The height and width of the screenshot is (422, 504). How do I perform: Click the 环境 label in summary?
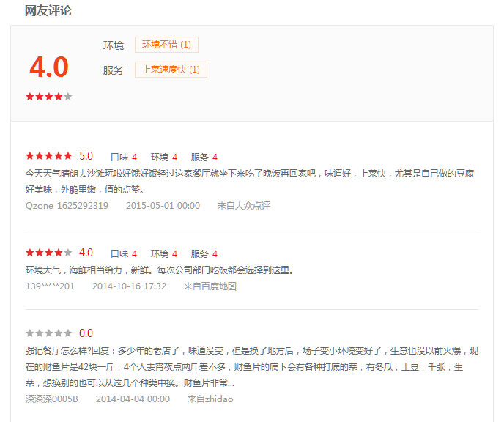114,45
